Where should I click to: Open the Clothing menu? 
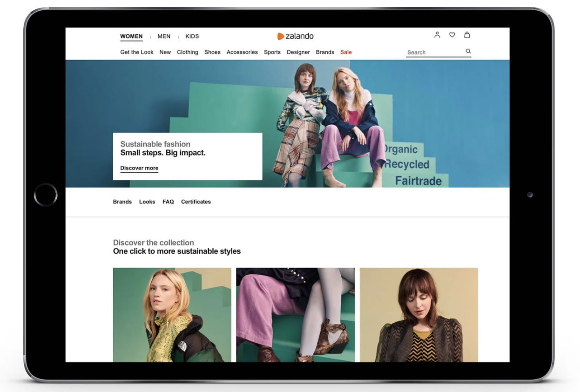point(188,52)
